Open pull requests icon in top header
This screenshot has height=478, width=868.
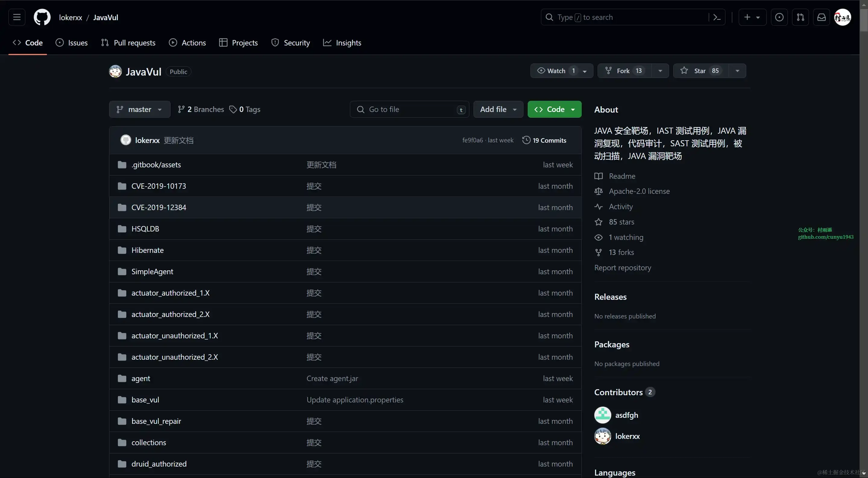coord(800,17)
